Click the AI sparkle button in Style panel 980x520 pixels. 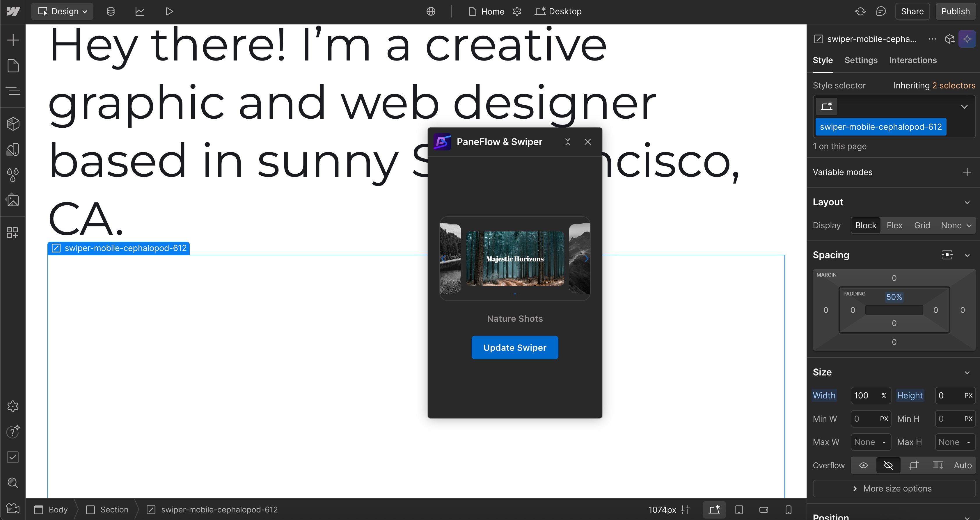point(967,39)
